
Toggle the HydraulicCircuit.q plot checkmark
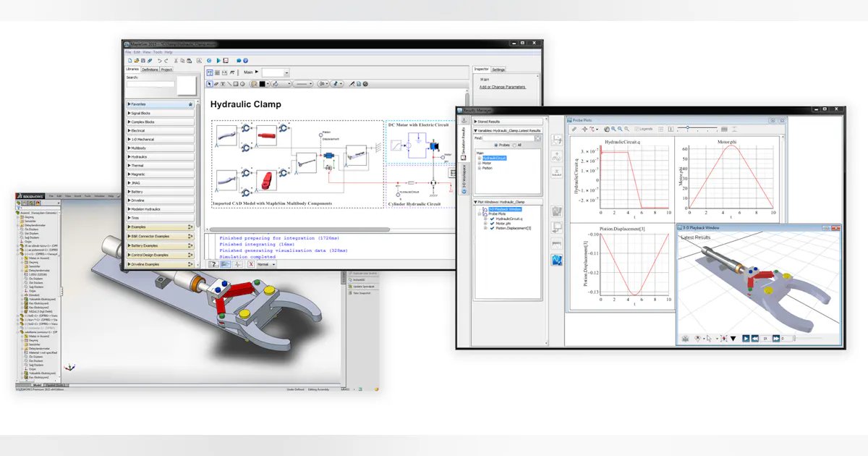point(492,219)
